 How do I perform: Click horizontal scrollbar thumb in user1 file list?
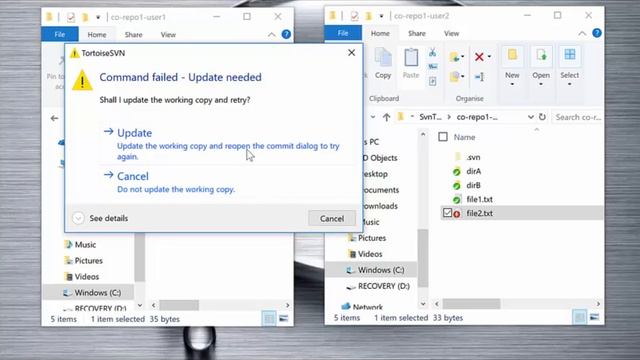179,305
